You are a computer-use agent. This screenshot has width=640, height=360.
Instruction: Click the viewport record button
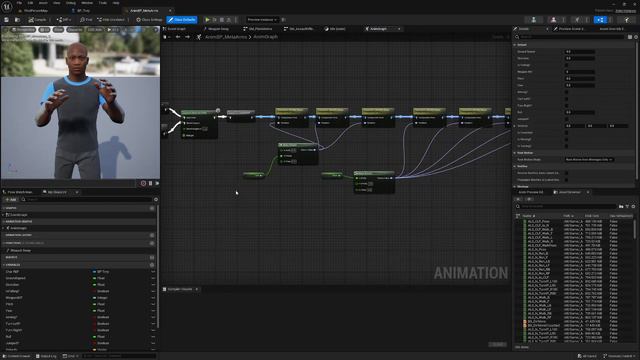click(143, 183)
